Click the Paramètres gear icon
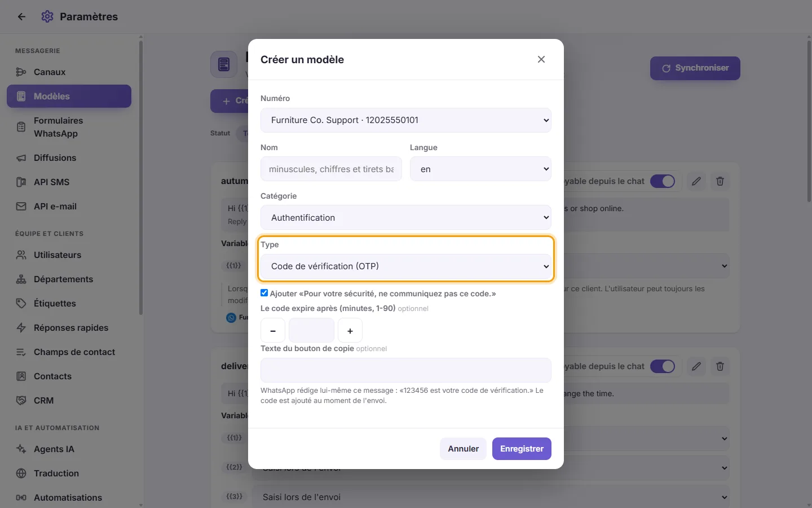812x508 pixels. pos(47,17)
